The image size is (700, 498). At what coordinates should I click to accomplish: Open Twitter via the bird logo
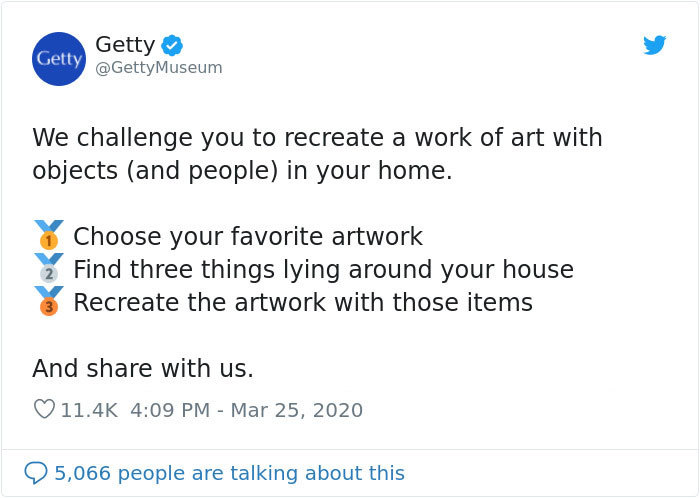click(x=654, y=45)
